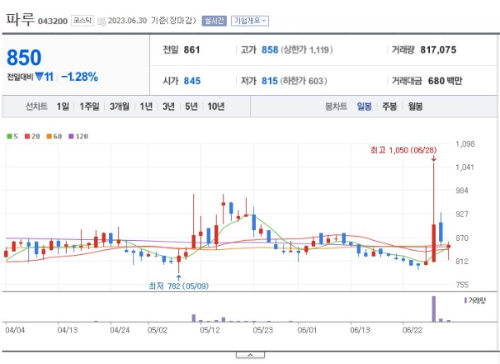Select the 10년 line chart period
500x364 pixels.
pos(216,107)
